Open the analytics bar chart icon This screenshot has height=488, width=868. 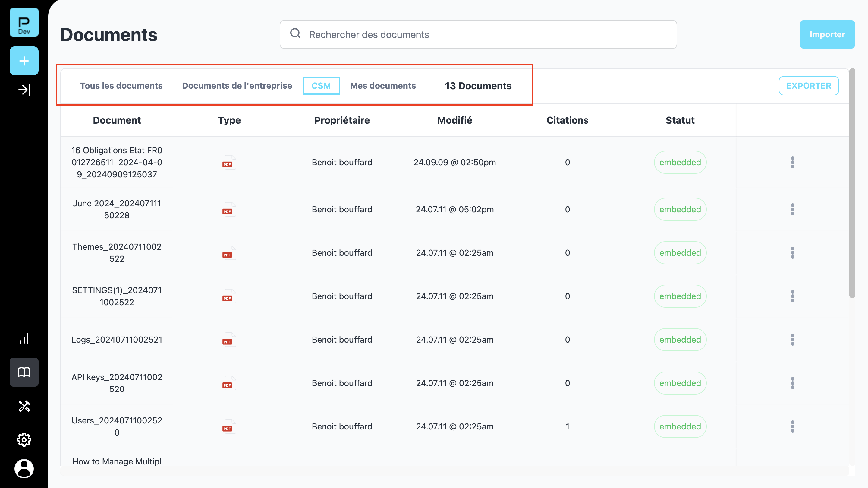(24, 338)
